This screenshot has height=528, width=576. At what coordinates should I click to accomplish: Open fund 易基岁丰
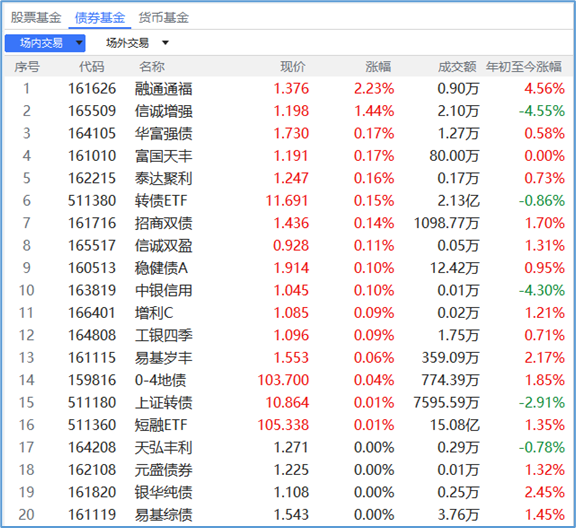coord(163,358)
